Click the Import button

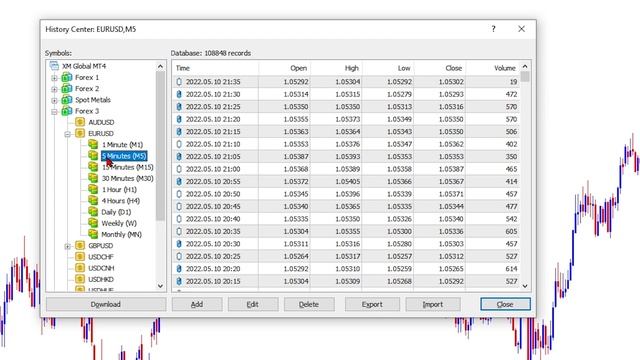(x=433, y=304)
